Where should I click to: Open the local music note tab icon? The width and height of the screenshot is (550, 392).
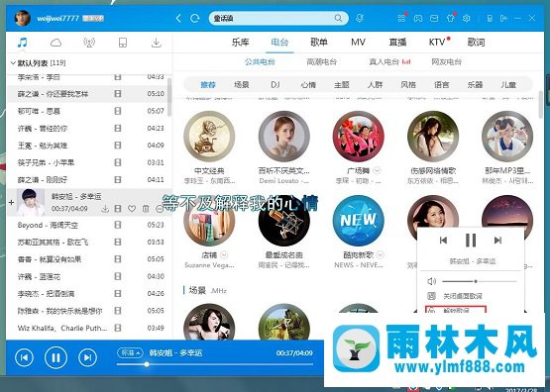pyautogui.click(x=22, y=43)
